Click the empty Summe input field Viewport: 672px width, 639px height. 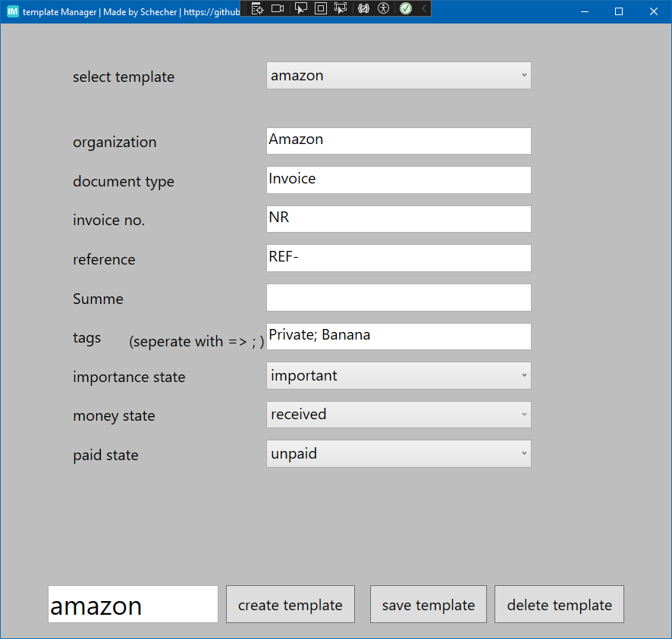click(x=398, y=297)
